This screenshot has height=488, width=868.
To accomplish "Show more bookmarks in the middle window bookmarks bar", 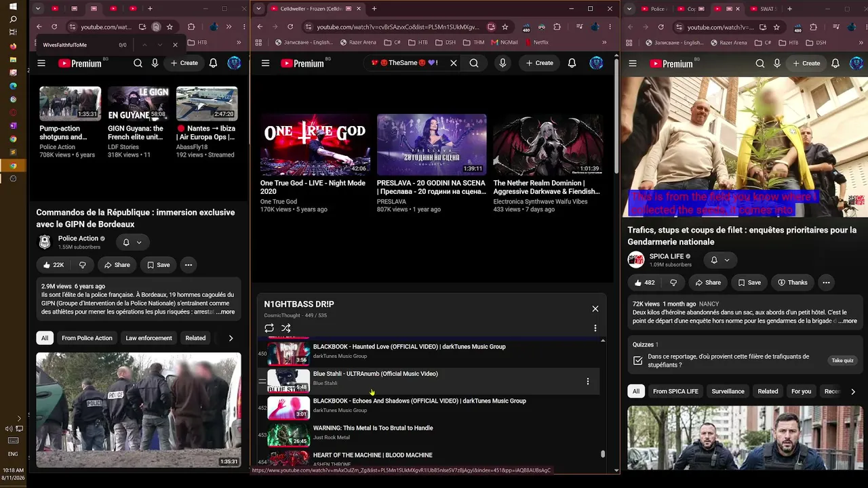I will [x=604, y=42].
